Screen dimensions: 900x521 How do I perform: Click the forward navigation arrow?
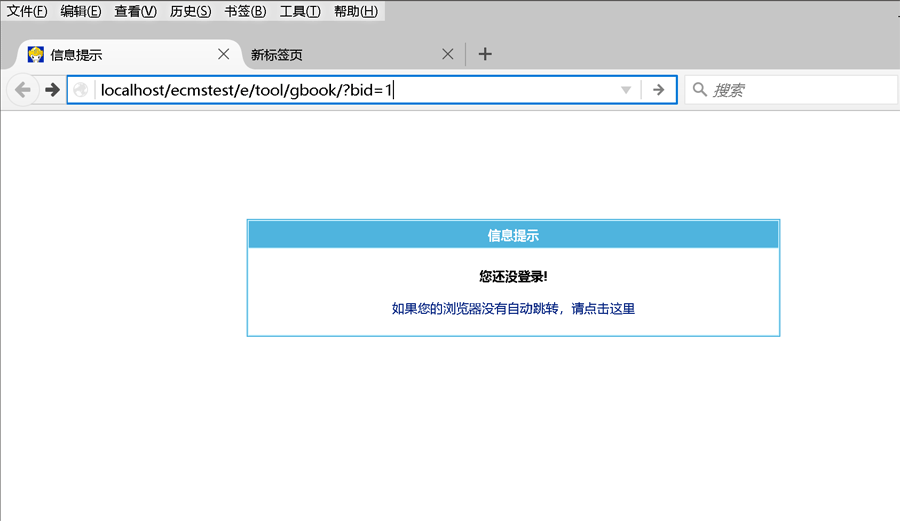[52, 90]
